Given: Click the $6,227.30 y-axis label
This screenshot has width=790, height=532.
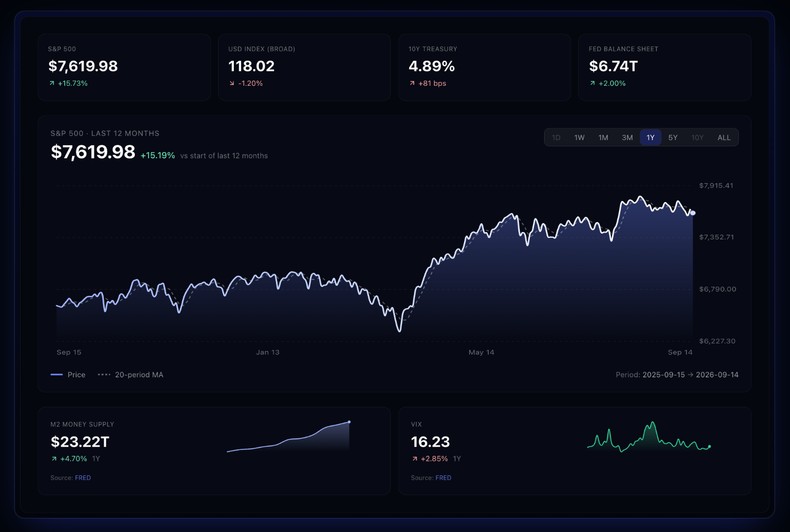Looking at the screenshot, I should (717, 341).
